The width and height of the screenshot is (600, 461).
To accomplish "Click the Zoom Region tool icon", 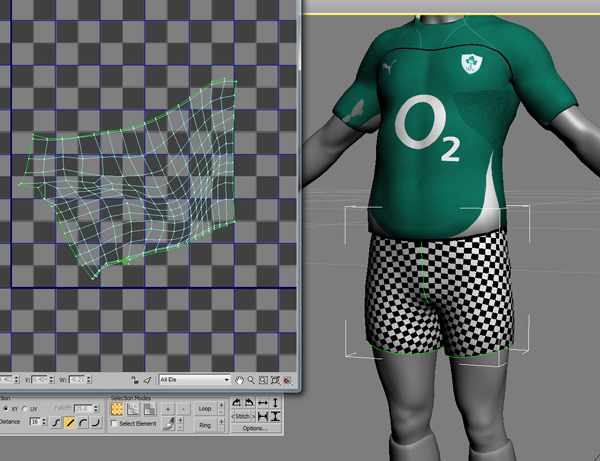I will coord(264,380).
